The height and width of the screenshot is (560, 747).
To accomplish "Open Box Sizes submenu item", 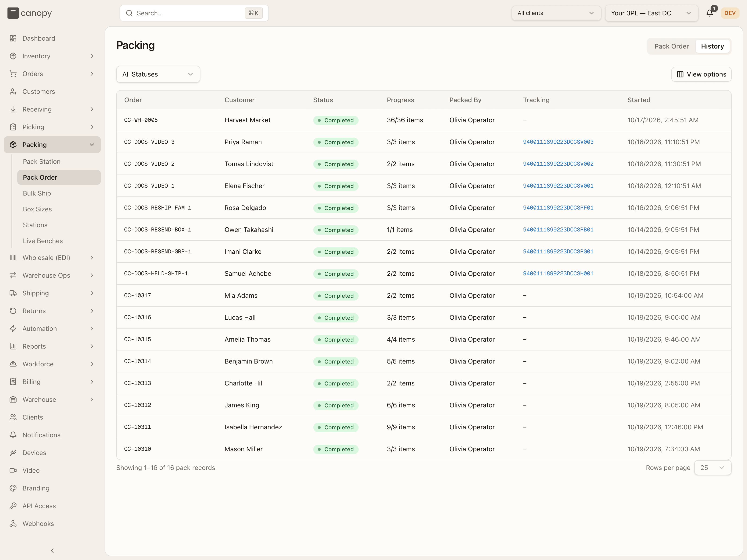I will [59, 209].
